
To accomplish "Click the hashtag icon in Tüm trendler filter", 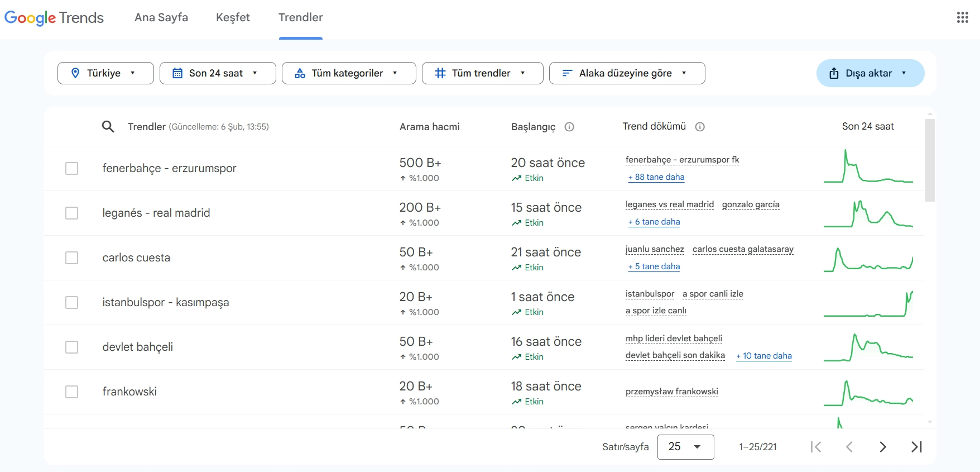I will tap(440, 73).
